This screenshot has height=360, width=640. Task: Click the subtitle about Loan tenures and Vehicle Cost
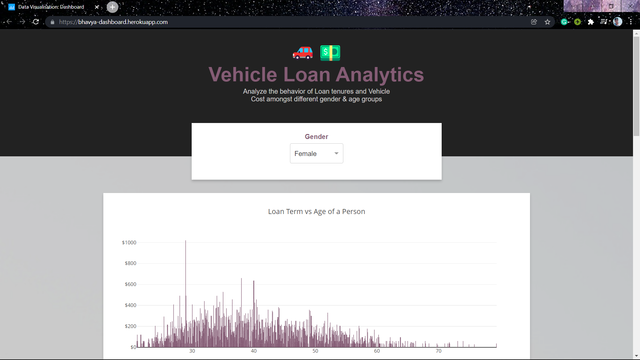tap(316, 95)
